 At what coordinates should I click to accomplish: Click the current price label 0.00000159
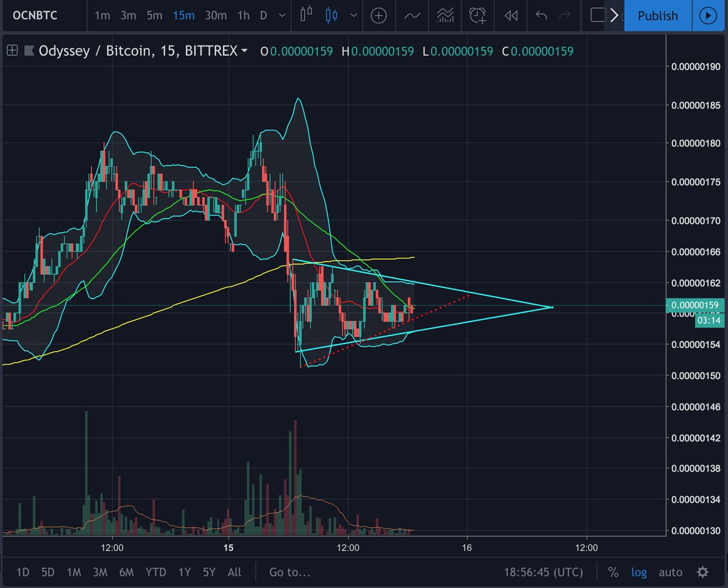(695, 305)
